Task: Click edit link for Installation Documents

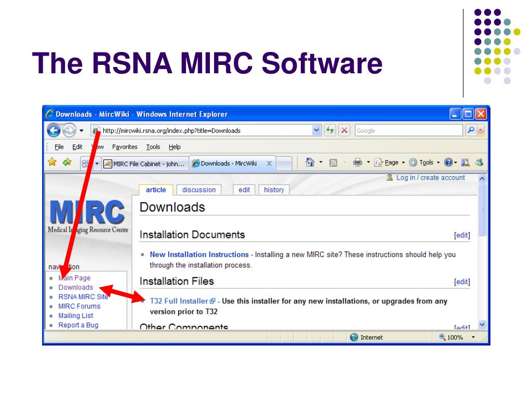Action: (x=462, y=235)
